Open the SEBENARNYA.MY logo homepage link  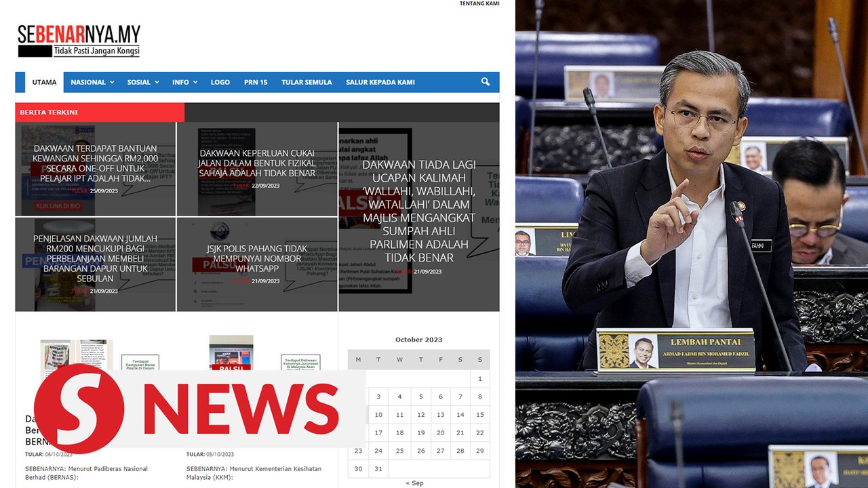point(79,41)
